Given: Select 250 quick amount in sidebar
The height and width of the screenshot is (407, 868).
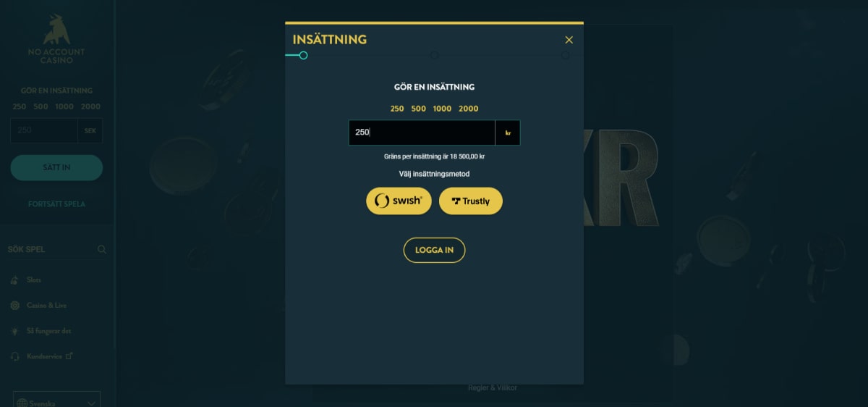Looking at the screenshot, I should [x=20, y=106].
